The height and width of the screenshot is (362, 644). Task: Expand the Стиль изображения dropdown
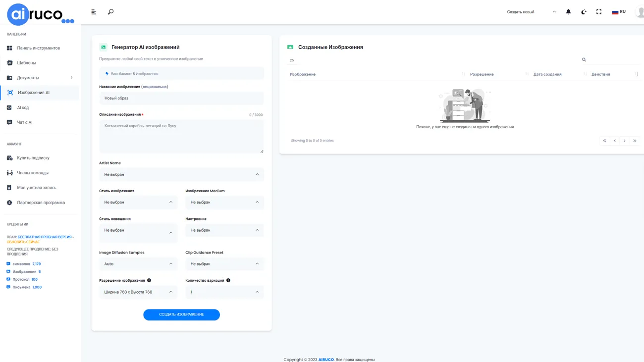[x=138, y=202]
